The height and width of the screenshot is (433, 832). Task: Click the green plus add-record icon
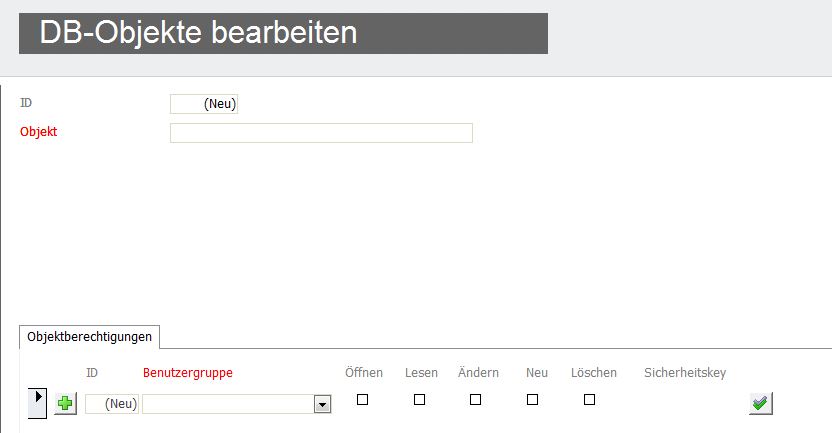65,404
